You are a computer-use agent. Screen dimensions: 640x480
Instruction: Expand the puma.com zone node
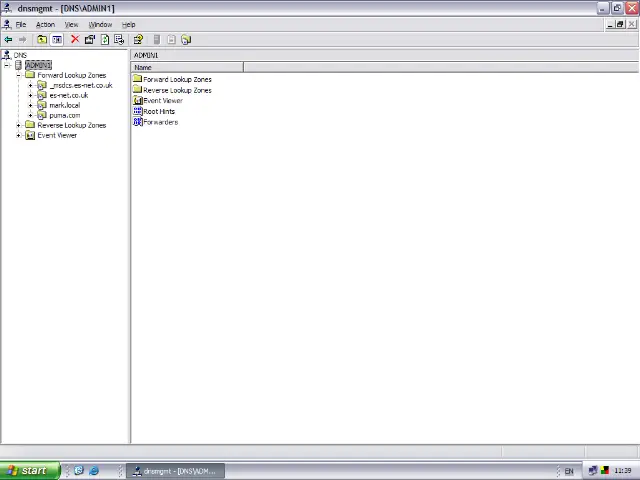coord(30,116)
